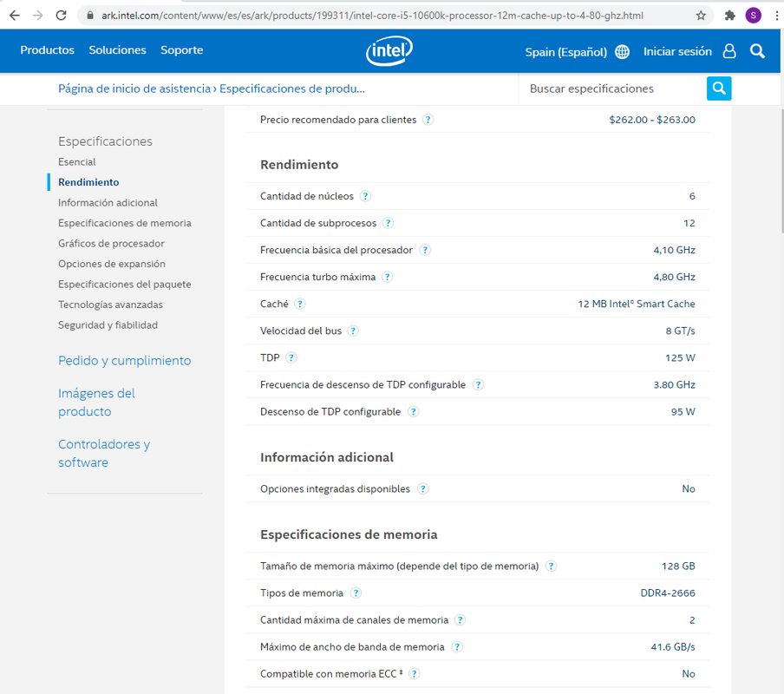Jump to Especificaciones del paquete

125,285
